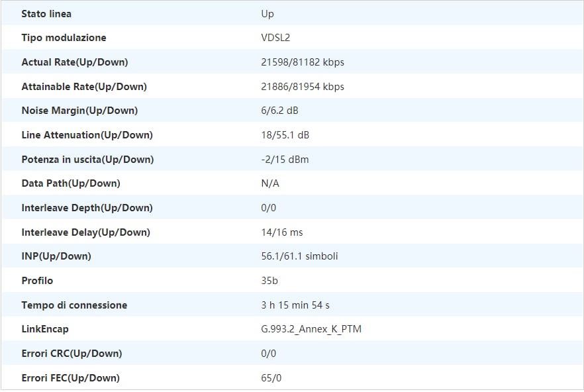
Task: Select the Tipo modulazione label
Action: pos(64,38)
